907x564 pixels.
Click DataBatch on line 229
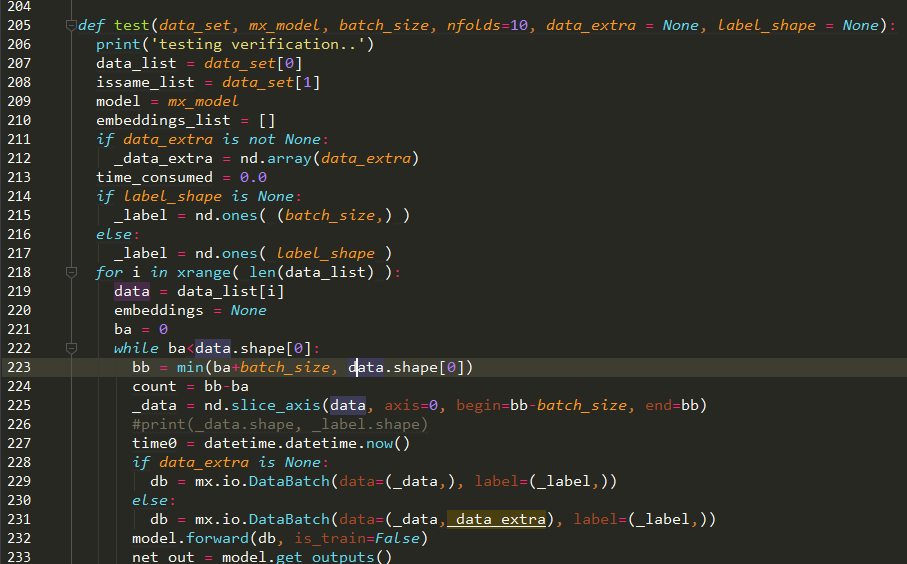pyautogui.click(x=289, y=481)
